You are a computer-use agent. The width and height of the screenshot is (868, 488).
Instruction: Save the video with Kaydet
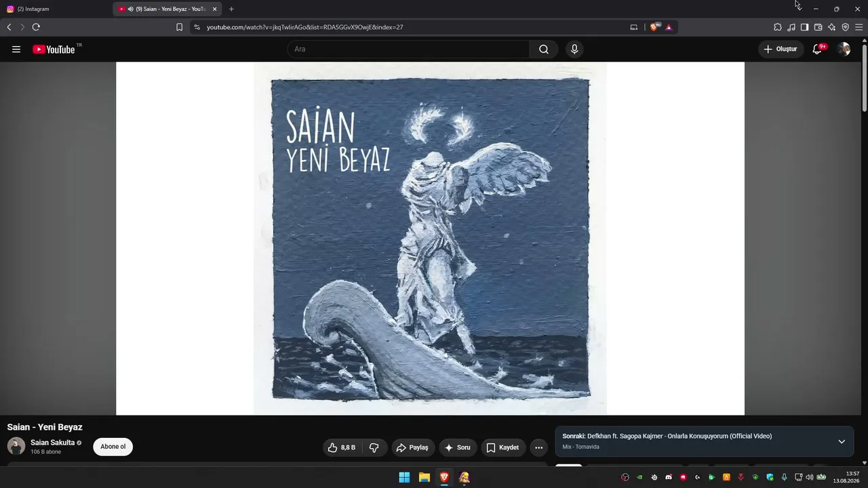click(503, 447)
